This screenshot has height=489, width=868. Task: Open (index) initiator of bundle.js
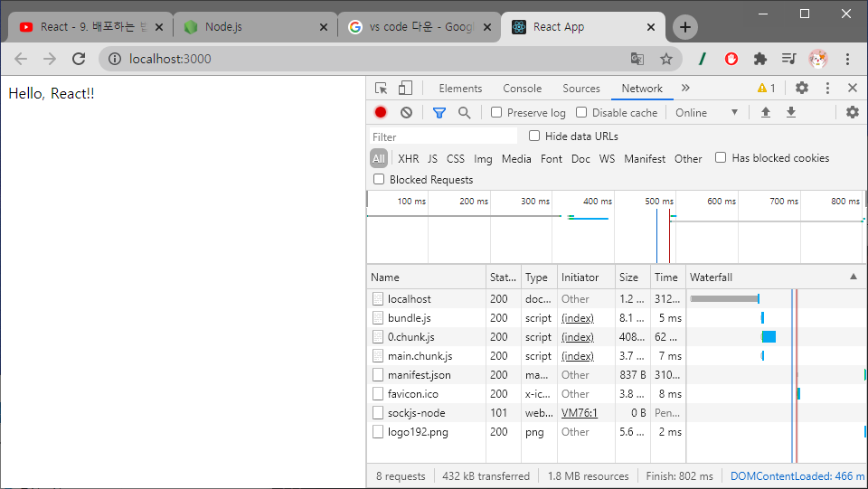coord(578,318)
